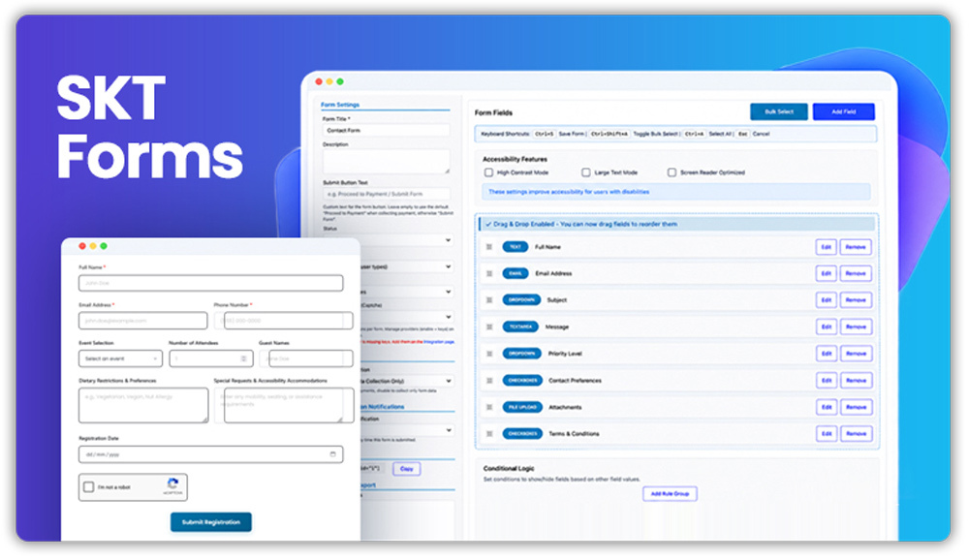The width and height of the screenshot is (969, 560).
Task: Enable Screen Reader Optimized checkbox
Action: (672, 172)
